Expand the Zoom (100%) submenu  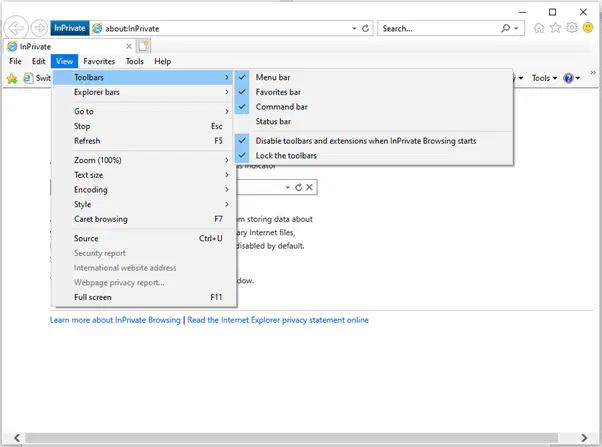click(x=143, y=160)
